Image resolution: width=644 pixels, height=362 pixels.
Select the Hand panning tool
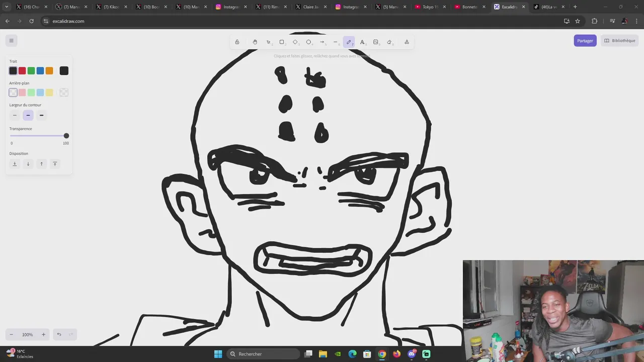(x=255, y=42)
